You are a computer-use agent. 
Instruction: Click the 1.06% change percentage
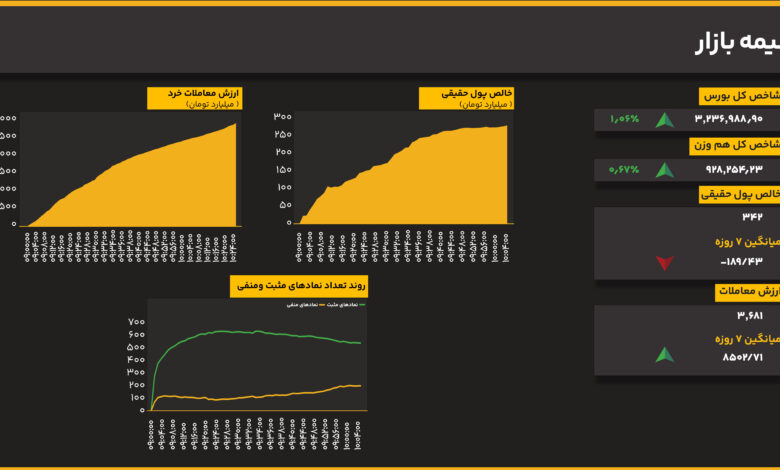coord(624,120)
